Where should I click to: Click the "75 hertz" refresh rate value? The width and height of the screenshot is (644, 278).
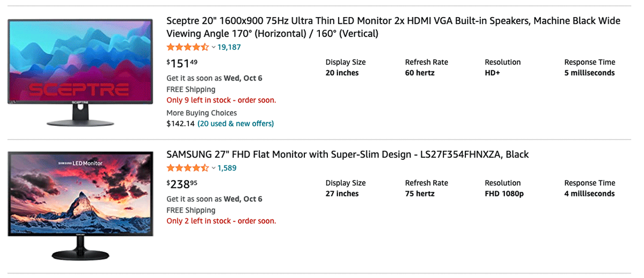click(x=420, y=194)
